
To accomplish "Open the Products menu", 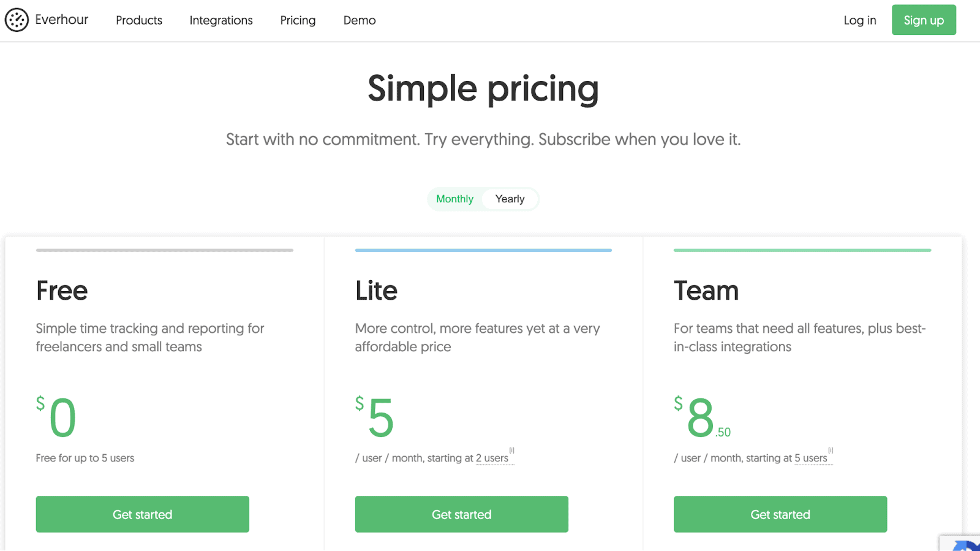I will coord(139,20).
